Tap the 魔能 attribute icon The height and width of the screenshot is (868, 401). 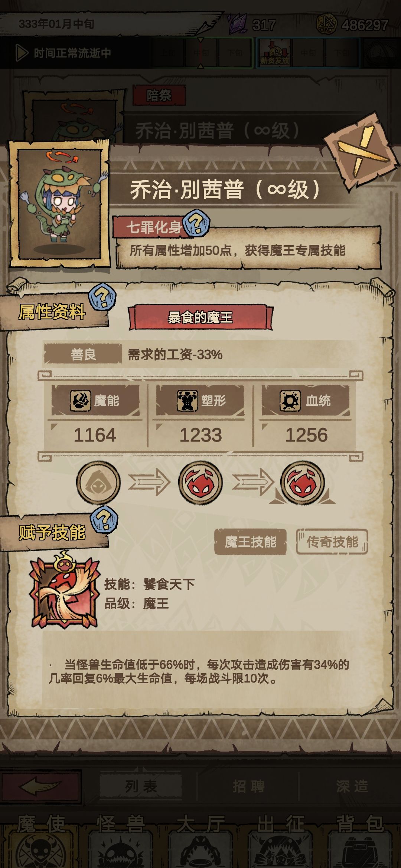pos(80,401)
